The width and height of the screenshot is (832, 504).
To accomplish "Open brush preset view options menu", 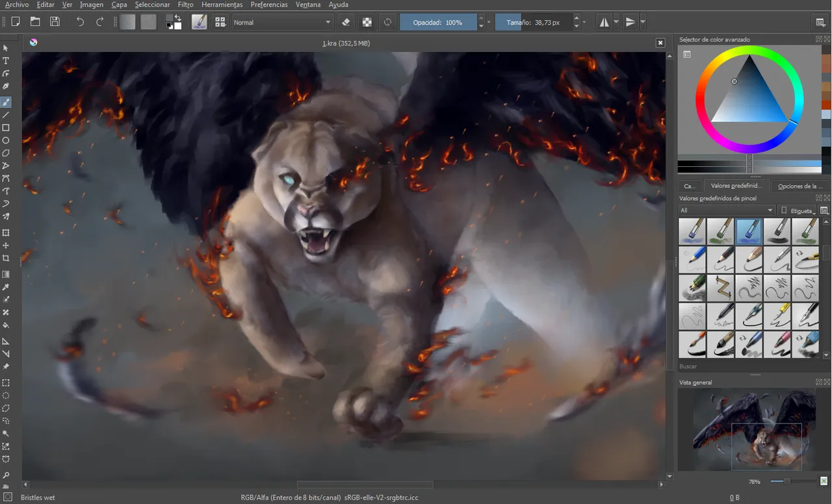I will 824,210.
